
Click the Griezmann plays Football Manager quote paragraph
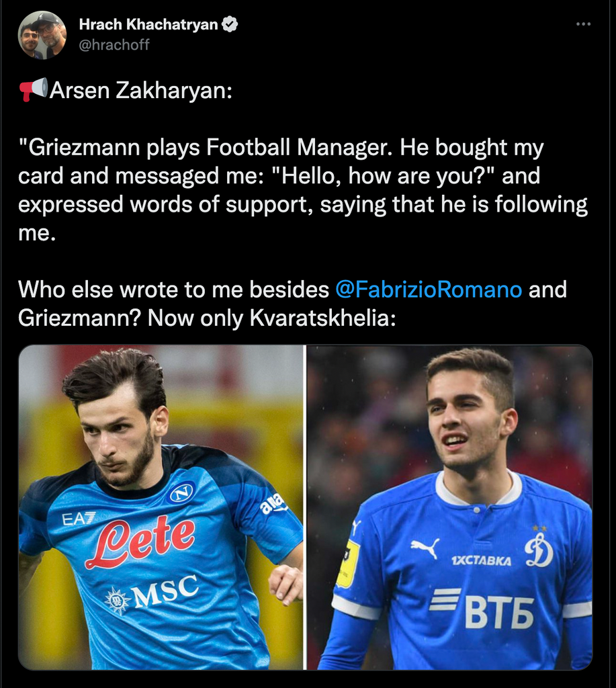point(303,190)
